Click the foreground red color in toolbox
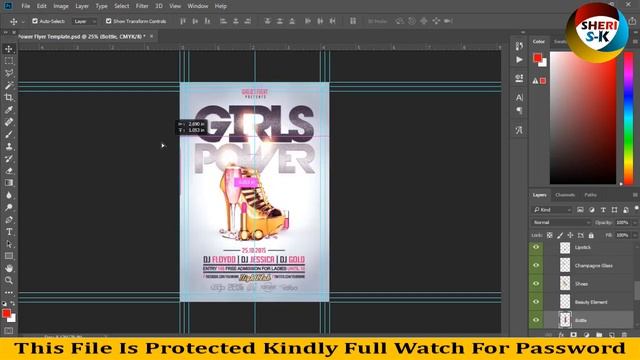Viewport: 640px width, 360px height. [6, 313]
